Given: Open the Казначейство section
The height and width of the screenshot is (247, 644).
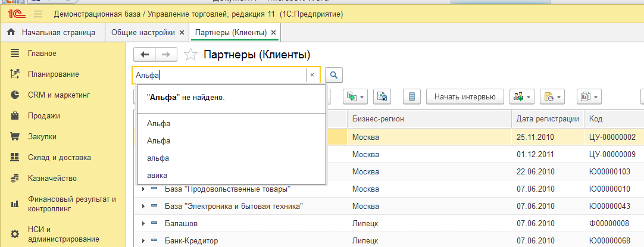Looking at the screenshot, I should point(52,179).
